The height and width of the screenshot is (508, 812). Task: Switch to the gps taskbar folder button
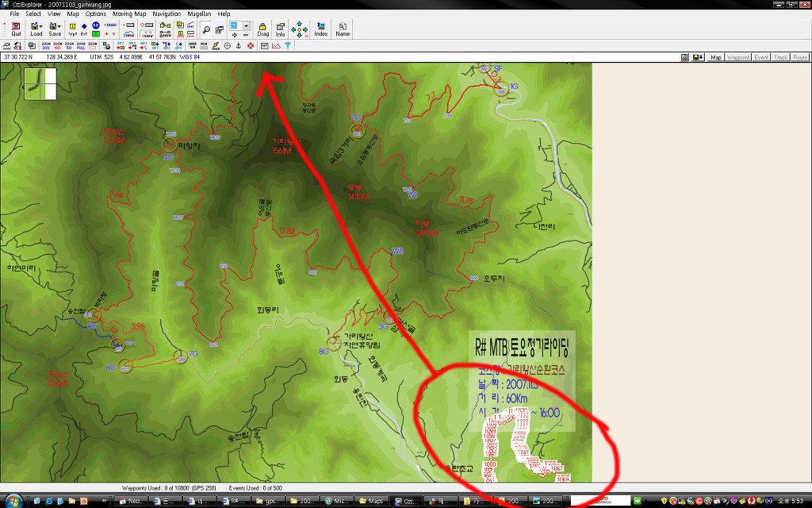click(269, 502)
